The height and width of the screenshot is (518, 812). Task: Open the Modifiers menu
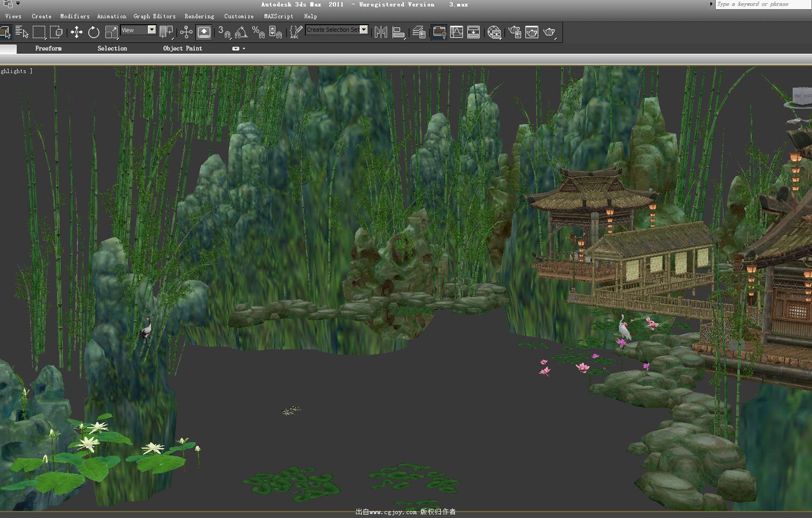pos(75,17)
